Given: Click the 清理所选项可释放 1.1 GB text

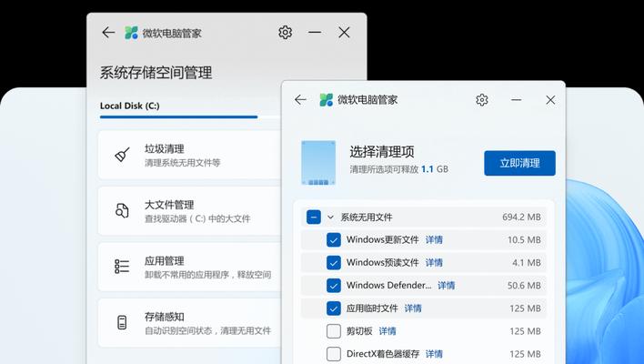Looking at the screenshot, I should (x=398, y=169).
